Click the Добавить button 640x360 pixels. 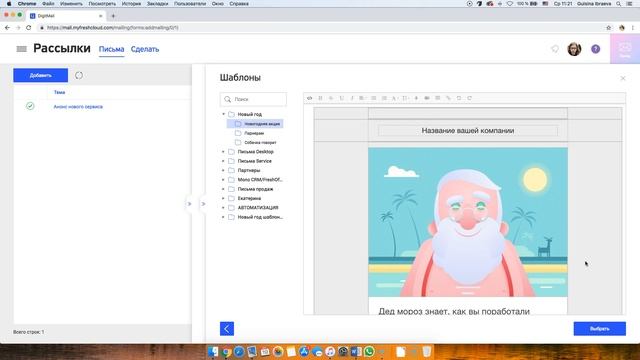pos(40,75)
